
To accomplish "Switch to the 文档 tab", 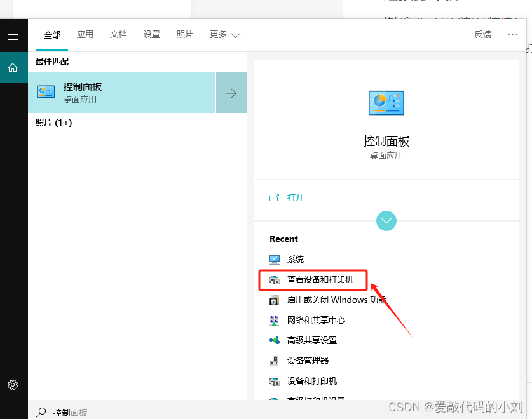I will pyautogui.click(x=118, y=34).
